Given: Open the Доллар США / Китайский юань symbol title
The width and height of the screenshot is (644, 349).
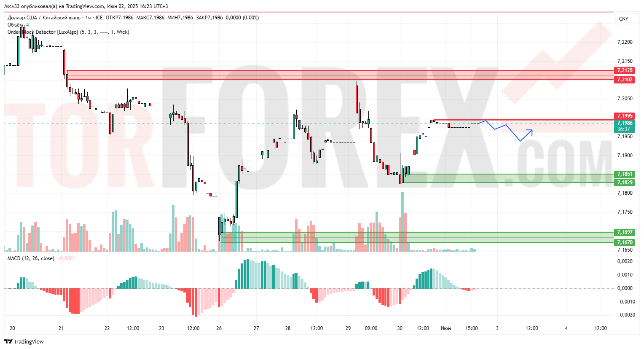Looking at the screenshot, I should 43,18.
